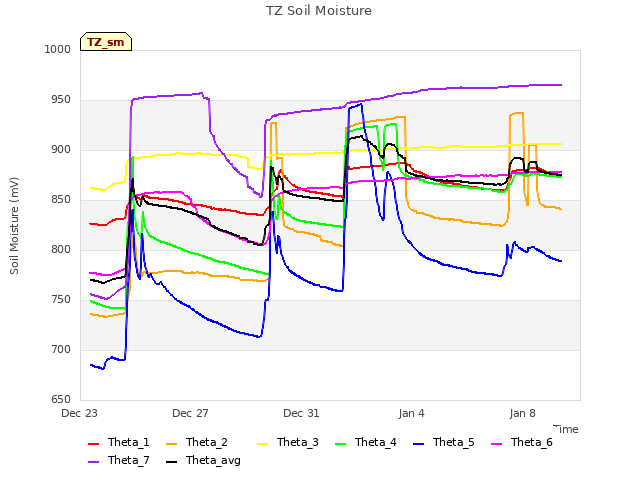640x480 pixels.
Task: Click the 900 y-axis tick label
Action: pyautogui.click(x=61, y=150)
